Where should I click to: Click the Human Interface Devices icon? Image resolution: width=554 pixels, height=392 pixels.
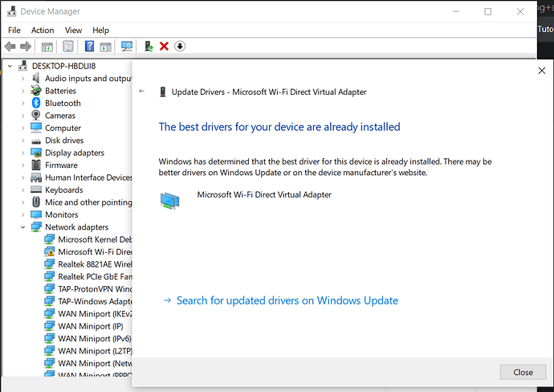click(35, 177)
